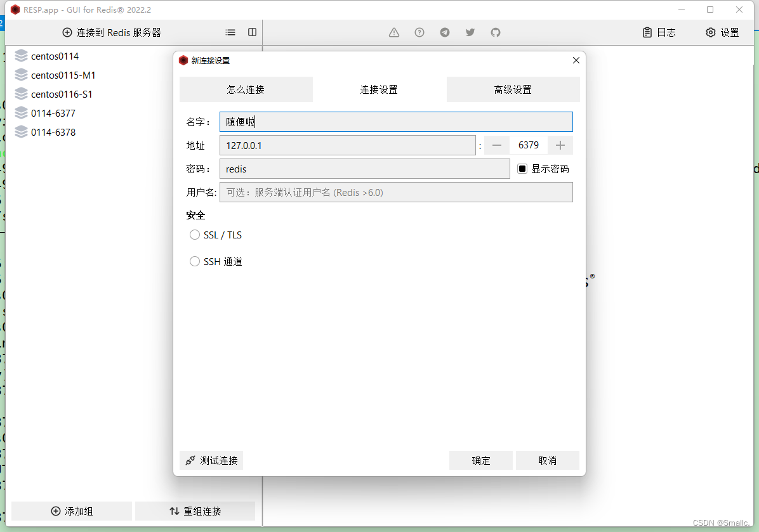Decrease port number with minus button
Image resolution: width=759 pixels, height=532 pixels.
tap(497, 146)
